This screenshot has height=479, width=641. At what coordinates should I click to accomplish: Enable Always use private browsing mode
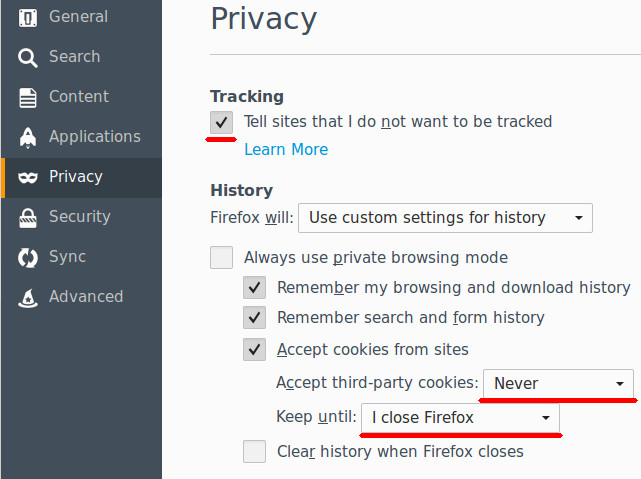[221, 257]
